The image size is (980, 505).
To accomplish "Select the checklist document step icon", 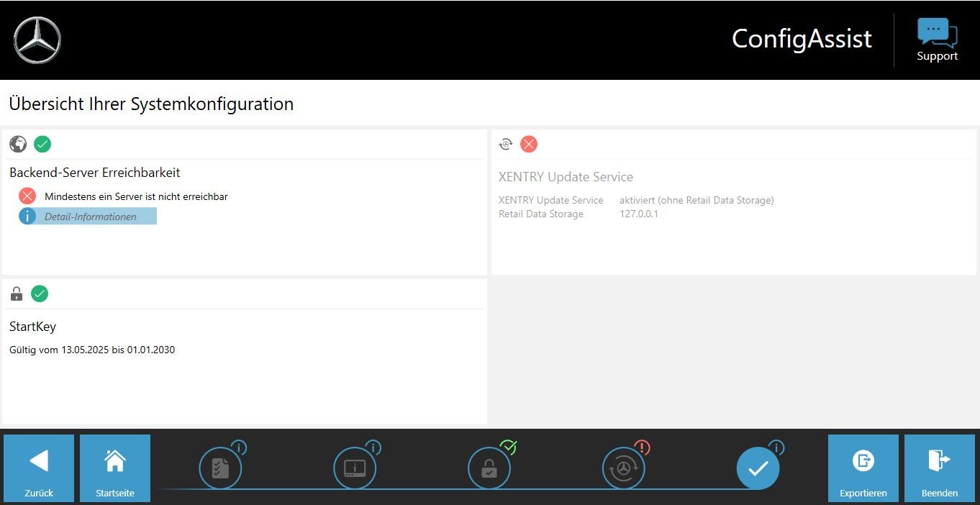I will (220, 468).
